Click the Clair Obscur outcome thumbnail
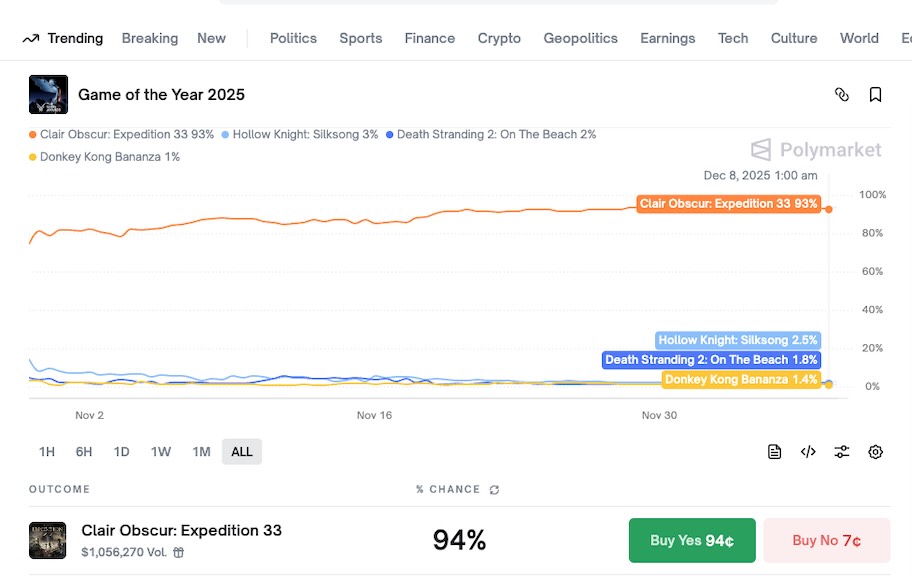 pyautogui.click(x=47, y=540)
